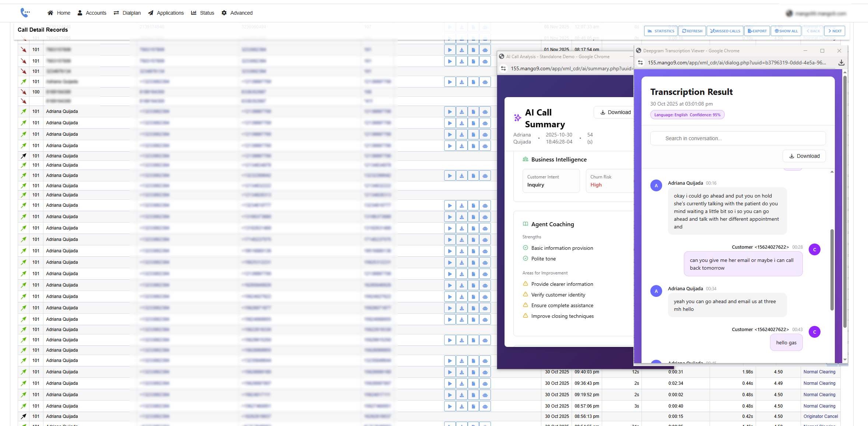Click the Download icon in Deepgram viewer header
This screenshot has width=868, height=426.
[841, 63]
